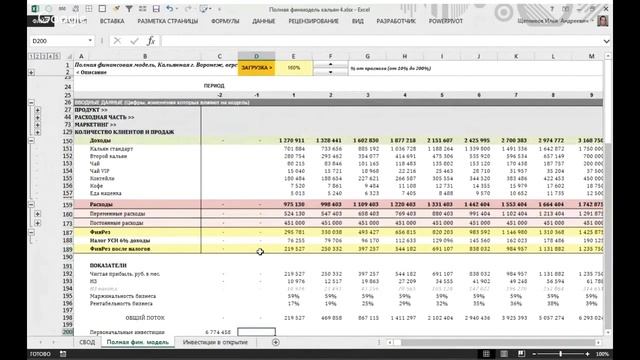640x360 pixels.
Task: Expand Переменные расходы group at row 160
Action: 38,213
